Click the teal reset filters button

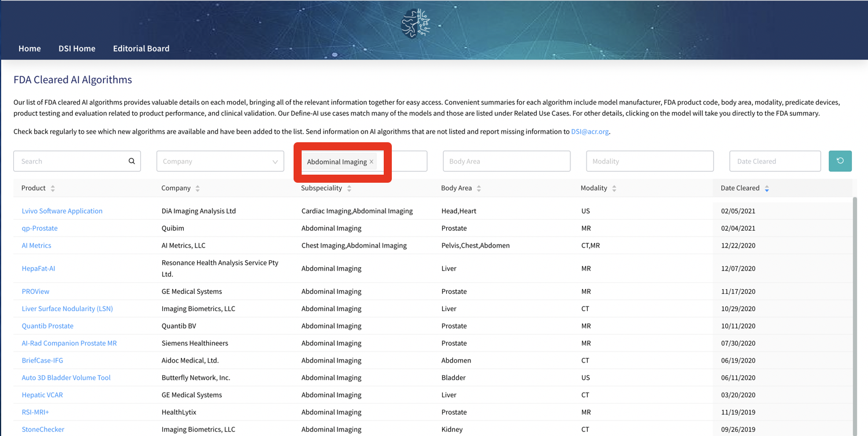(840, 161)
